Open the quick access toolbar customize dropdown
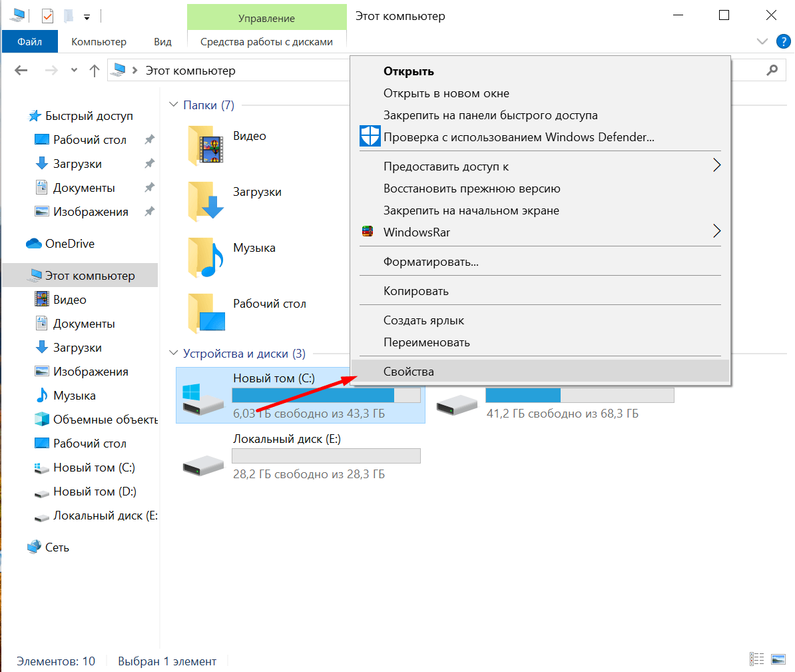 click(87, 17)
